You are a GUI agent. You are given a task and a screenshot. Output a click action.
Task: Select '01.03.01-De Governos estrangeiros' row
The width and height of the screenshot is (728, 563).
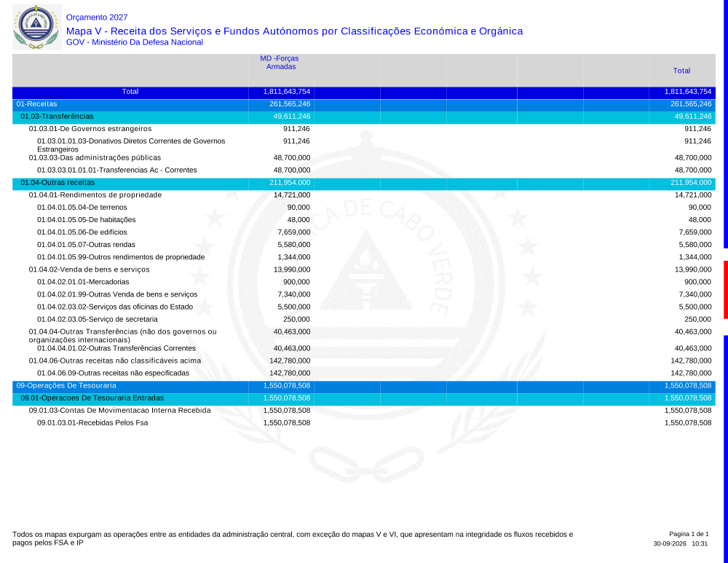[x=363, y=129]
